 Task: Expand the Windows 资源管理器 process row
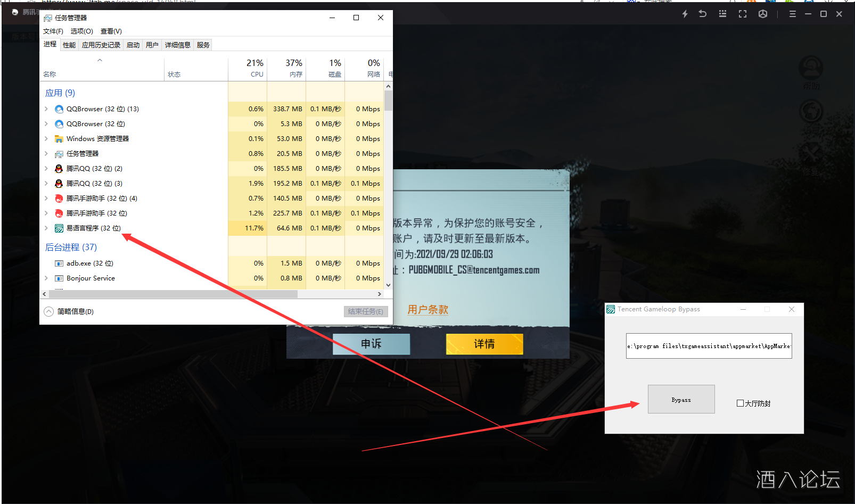coord(46,139)
